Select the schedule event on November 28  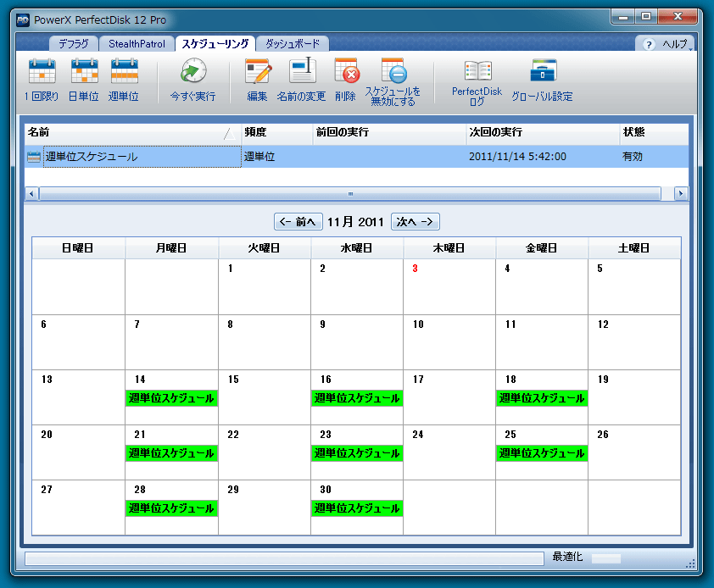171,508
